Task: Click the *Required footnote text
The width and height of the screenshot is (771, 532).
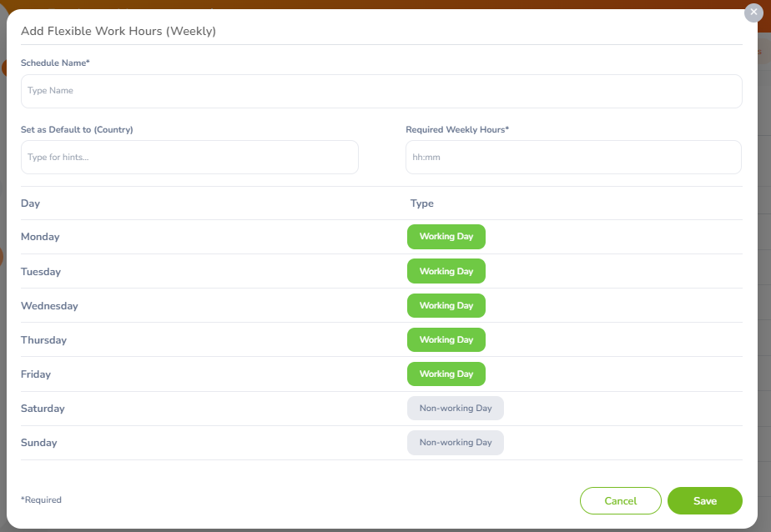Action: (x=41, y=500)
